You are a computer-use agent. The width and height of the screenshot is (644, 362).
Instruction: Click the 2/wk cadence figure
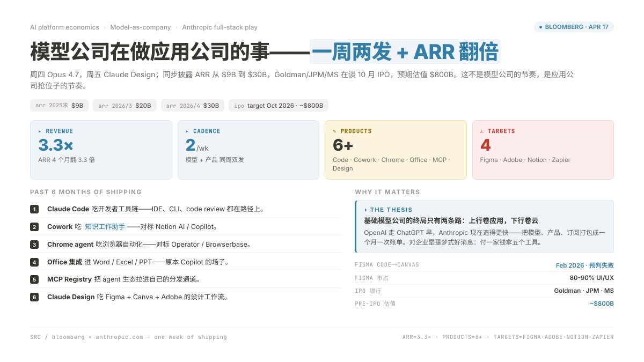196,145
